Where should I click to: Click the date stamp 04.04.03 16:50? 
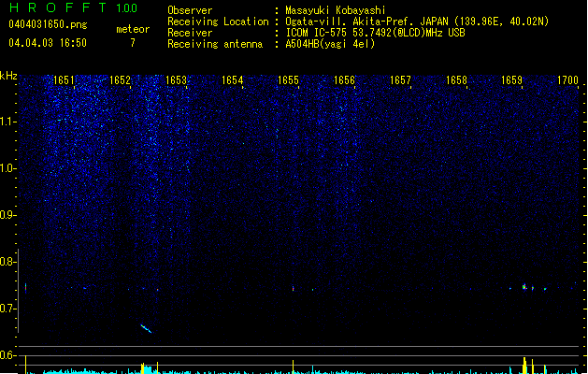[48, 43]
